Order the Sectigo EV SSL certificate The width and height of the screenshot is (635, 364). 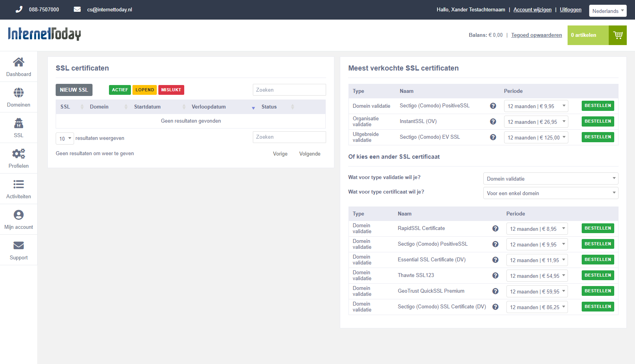tap(598, 137)
